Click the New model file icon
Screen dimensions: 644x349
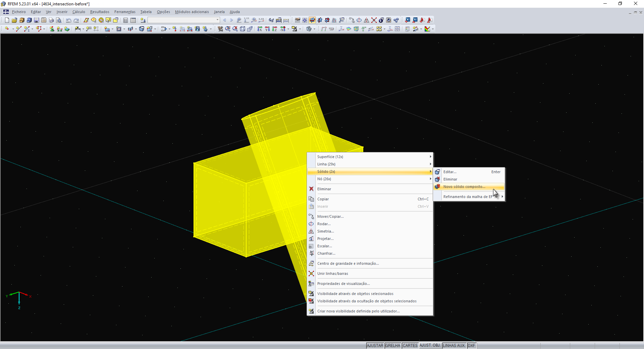(7, 20)
